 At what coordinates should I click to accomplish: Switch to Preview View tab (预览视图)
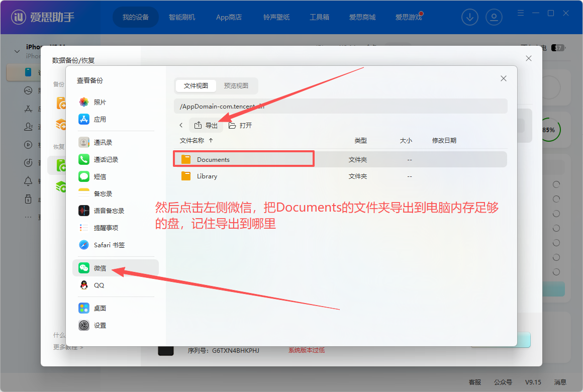coord(236,86)
